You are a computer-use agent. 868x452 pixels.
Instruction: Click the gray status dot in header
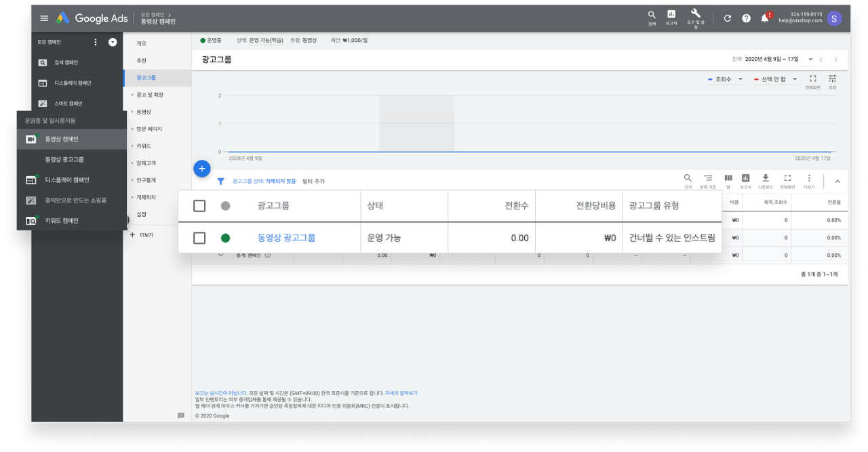click(225, 205)
